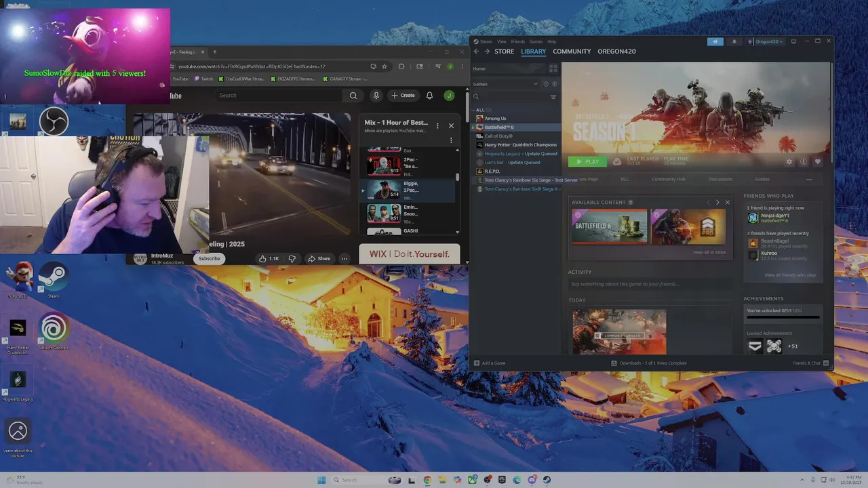Viewport: 868px width, 488px height.
Task: Favorite Battlefield 6 with heart icon
Action: [x=818, y=162]
